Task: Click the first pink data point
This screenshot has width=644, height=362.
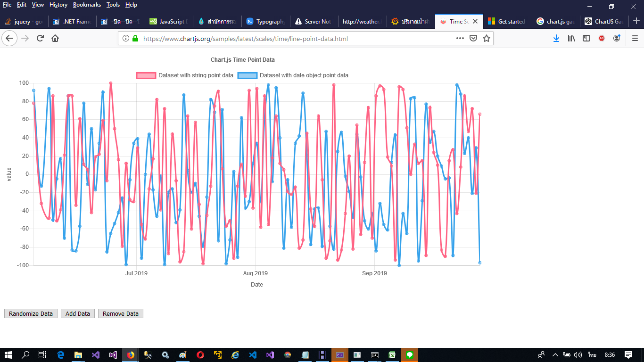Action: pos(33,103)
